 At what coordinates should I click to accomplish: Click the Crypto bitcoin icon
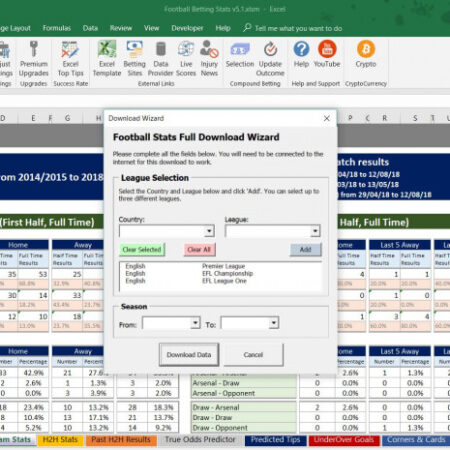click(366, 49)
